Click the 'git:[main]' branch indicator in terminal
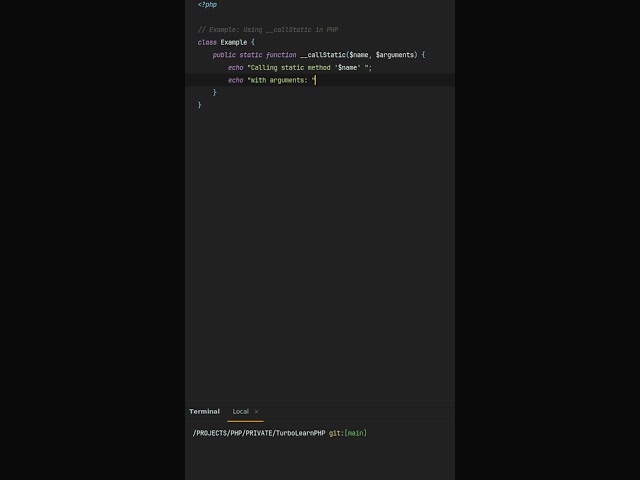Viewport: 640px width, 480px height. point(348,433)
